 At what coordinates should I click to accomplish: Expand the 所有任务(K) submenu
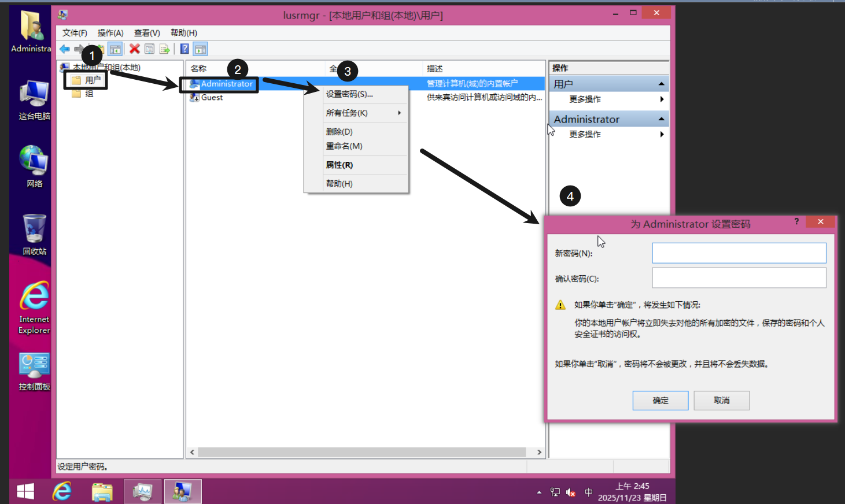click(356, 113)
